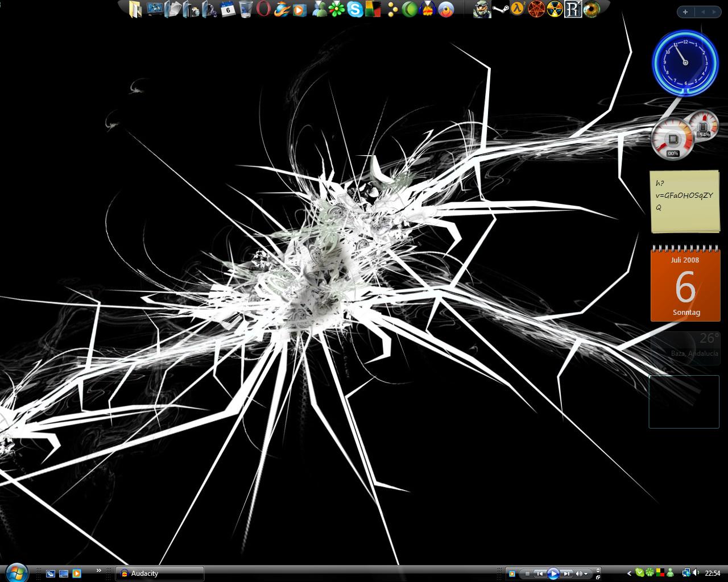Skip to next track in Media Player toolbar
The height and width of the screenshot is (582, 728).
point(566,573)
